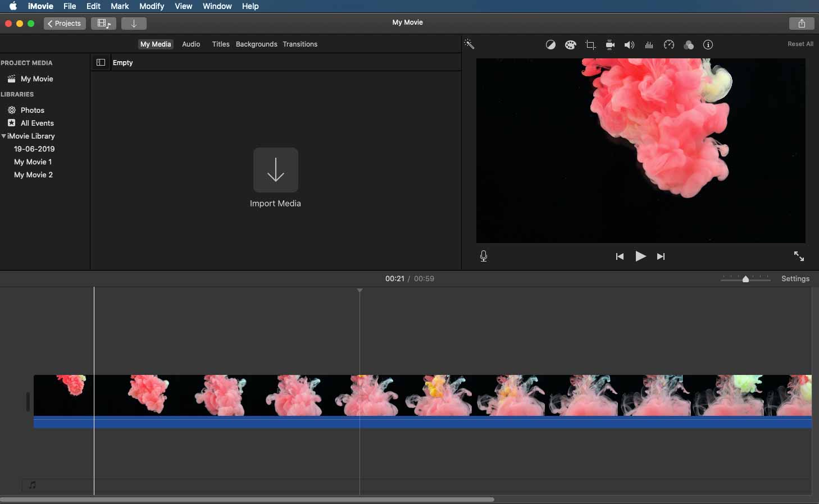This screenshot has height=504, width=819.
Task: Reset All adjustments
Action: click(800, 44)
